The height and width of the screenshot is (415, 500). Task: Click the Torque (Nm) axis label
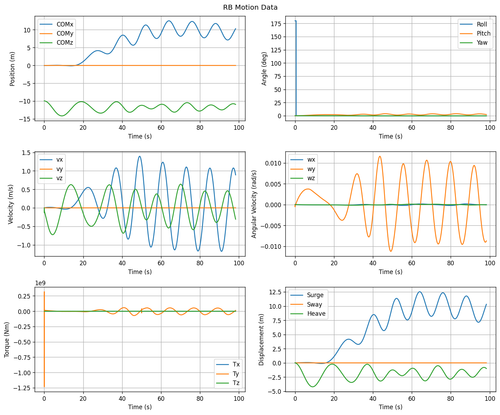coord(7,340)
